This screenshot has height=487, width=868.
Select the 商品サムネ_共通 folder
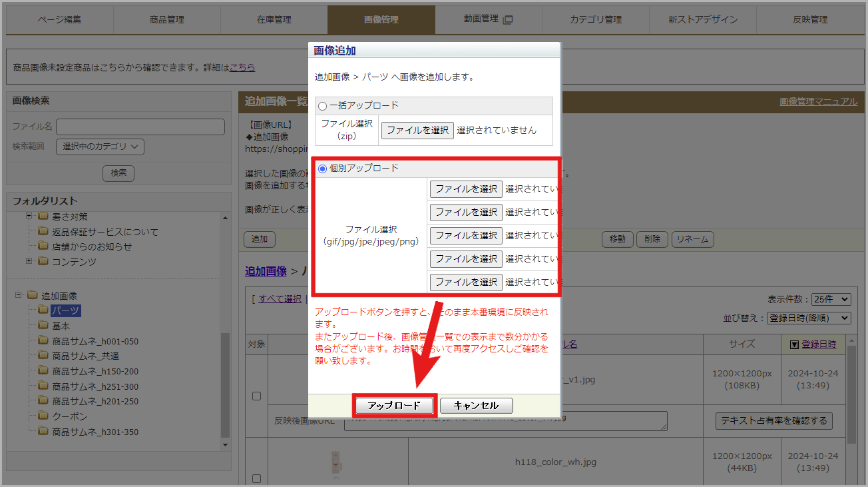click(x=86, y=356)
